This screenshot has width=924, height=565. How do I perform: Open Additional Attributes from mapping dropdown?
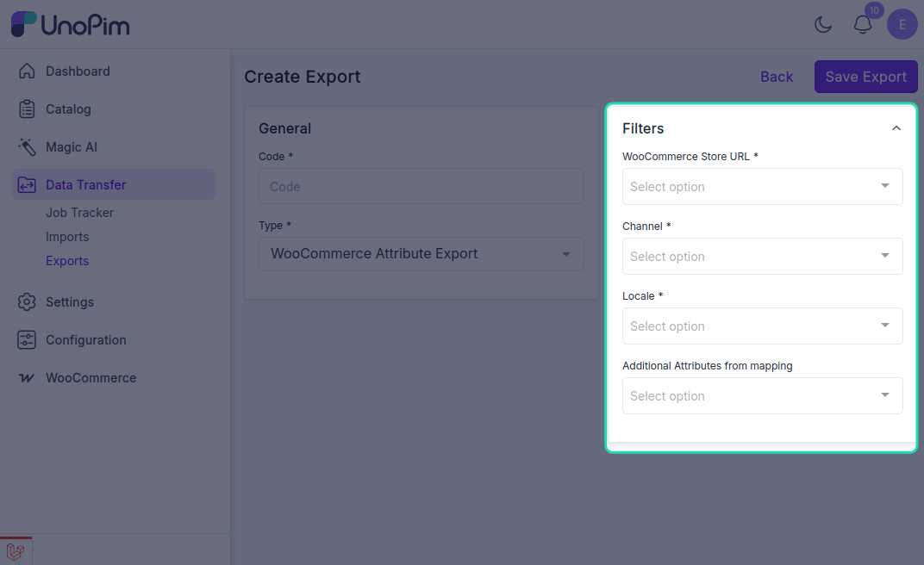(x=763, y=395)
